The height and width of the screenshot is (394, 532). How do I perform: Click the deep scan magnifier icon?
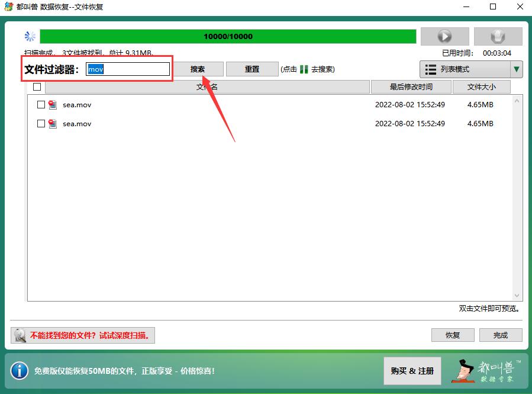point(20,335)
